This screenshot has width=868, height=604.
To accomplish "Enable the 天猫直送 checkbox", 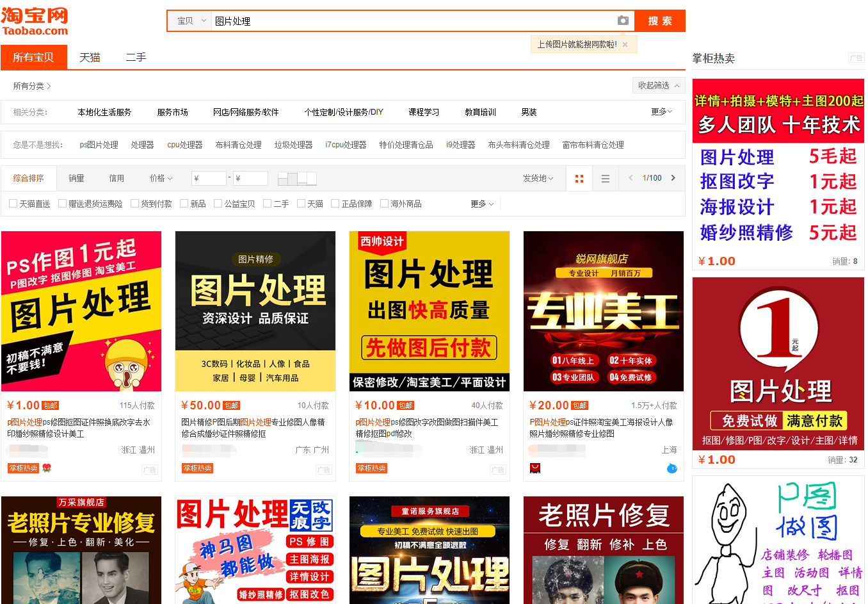I will [x=13, y=204].
